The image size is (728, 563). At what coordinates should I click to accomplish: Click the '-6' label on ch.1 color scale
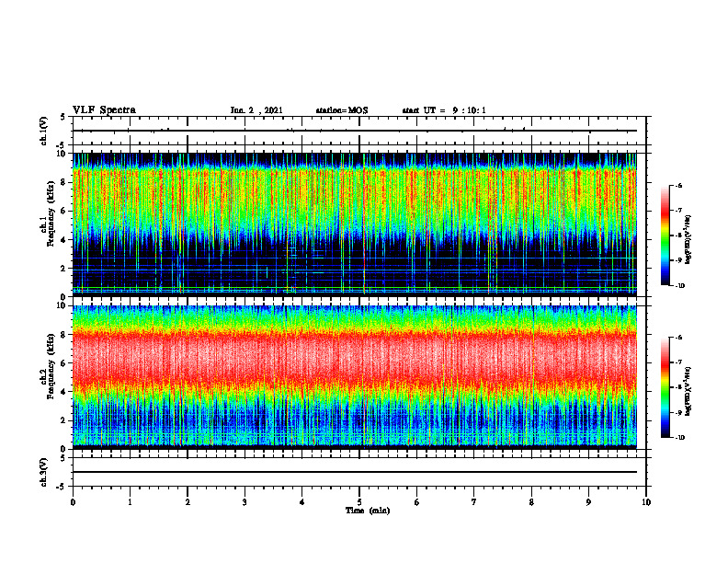[679, 185]
